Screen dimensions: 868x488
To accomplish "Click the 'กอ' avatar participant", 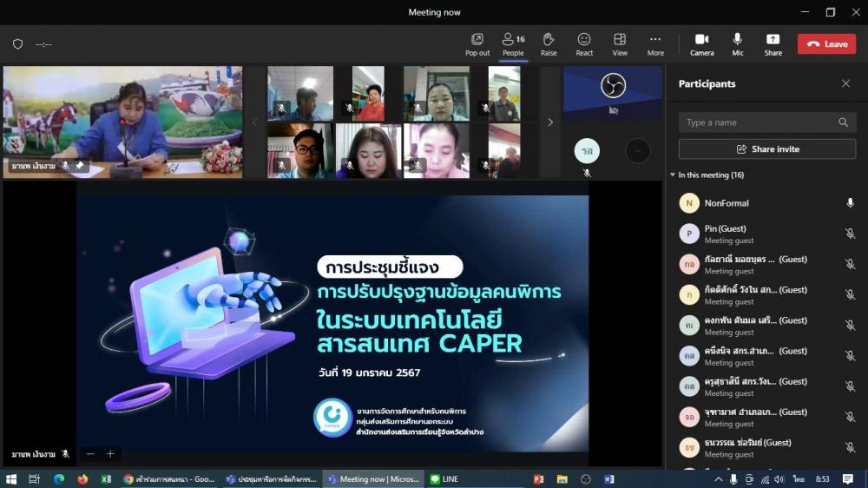I will tap(688, 264).
